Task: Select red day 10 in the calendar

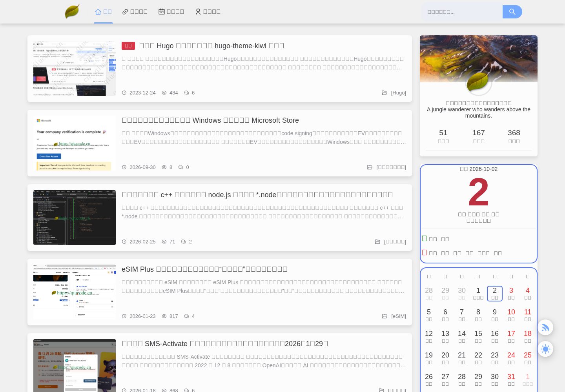Action: click(x=511, y=315)
